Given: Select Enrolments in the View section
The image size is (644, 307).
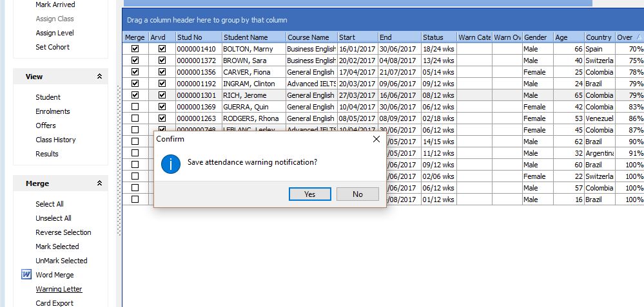Looking at the screenshot, I should (x=53, y=111).
